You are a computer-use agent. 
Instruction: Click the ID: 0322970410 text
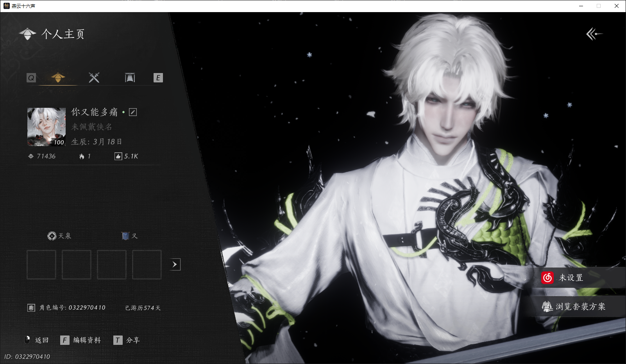click(27, 357)
